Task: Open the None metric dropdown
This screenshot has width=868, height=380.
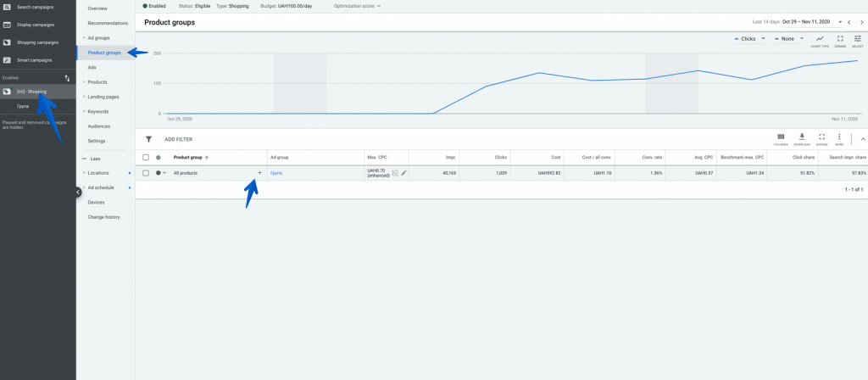Action: click(x=788, y=38)
